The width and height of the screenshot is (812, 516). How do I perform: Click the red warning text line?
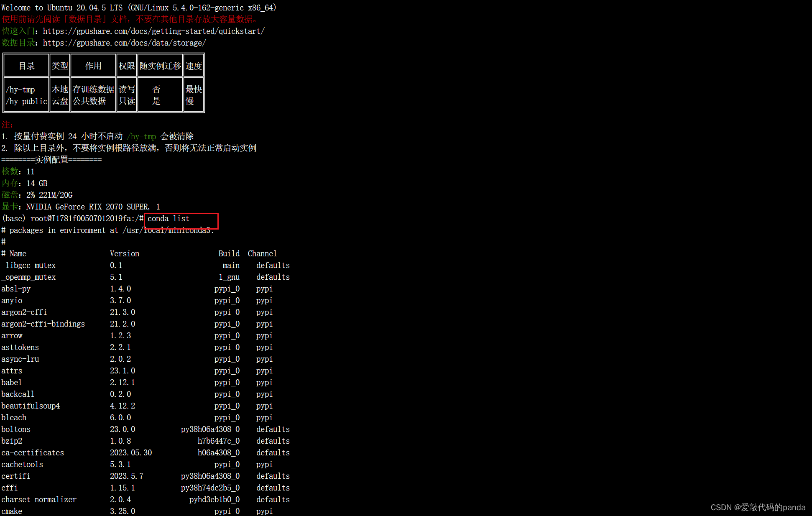pos(130,19)
